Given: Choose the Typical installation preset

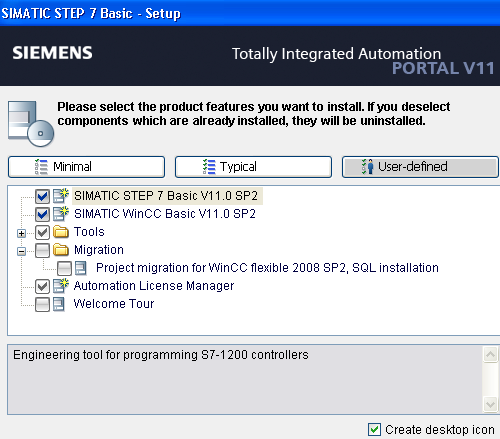Looking at the screenshot, I should click(253, 167).
